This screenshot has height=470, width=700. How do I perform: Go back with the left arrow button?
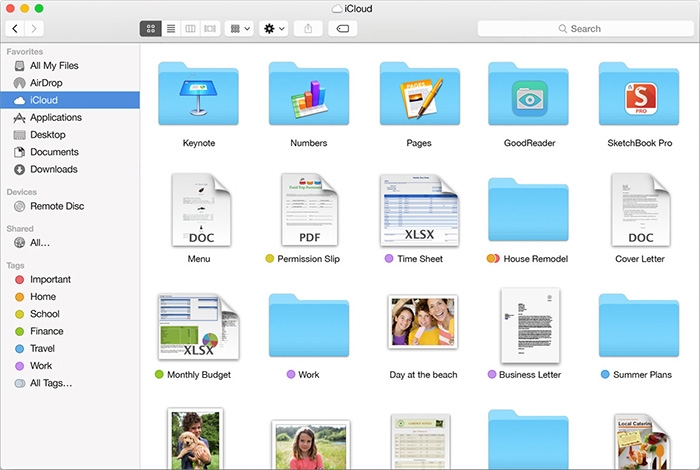click(x=15, y=29)
